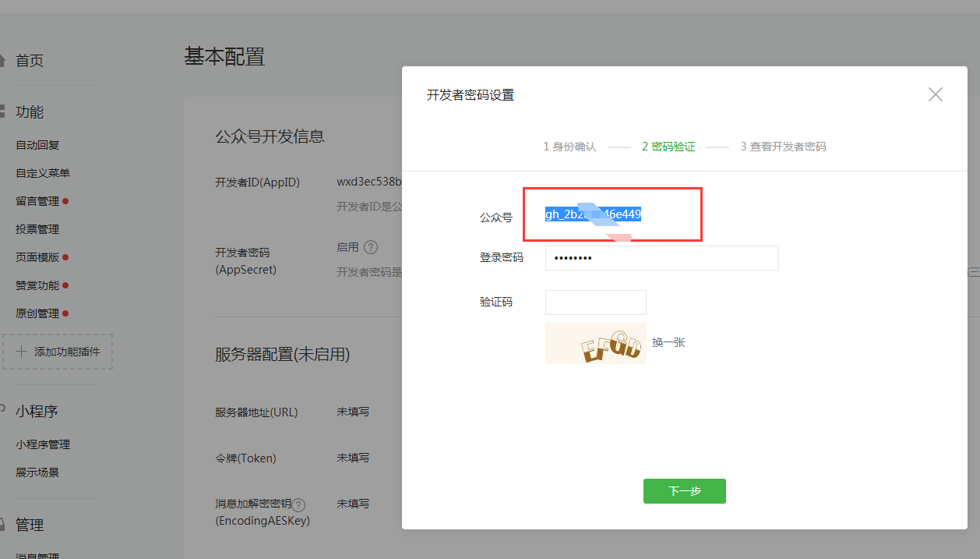Click the 登录密码 password field
980x559 pixels.
coord(661,257)
